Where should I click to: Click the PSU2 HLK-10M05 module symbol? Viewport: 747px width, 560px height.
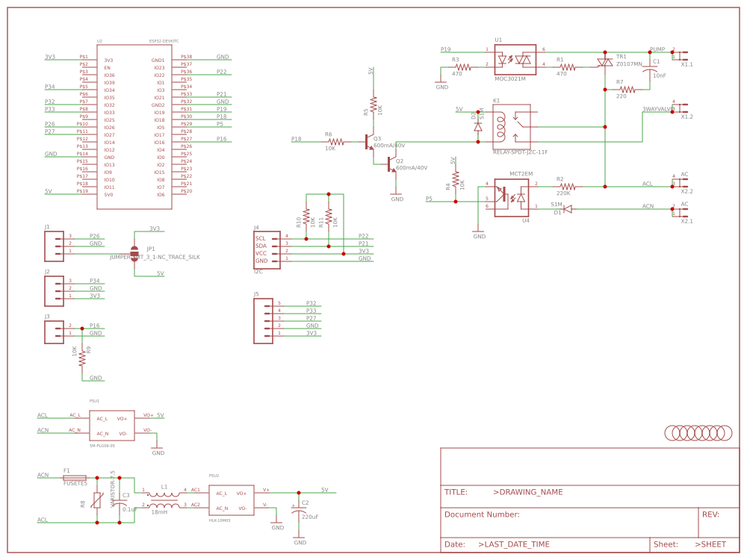232,500
